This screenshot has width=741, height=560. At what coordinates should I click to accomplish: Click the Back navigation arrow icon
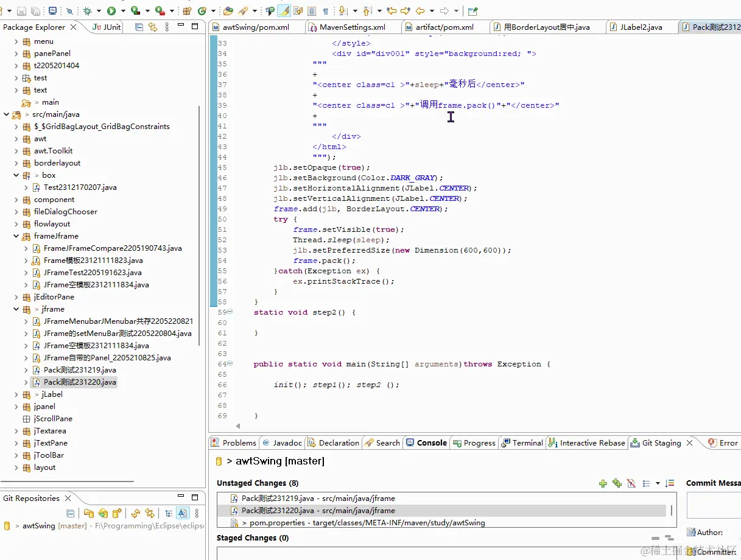pos(420,11)
